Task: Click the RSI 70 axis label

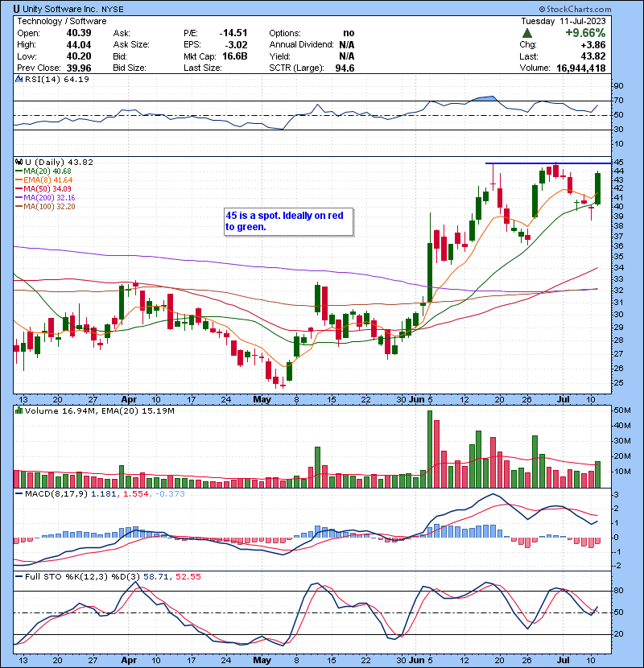Action: (618, 101)
